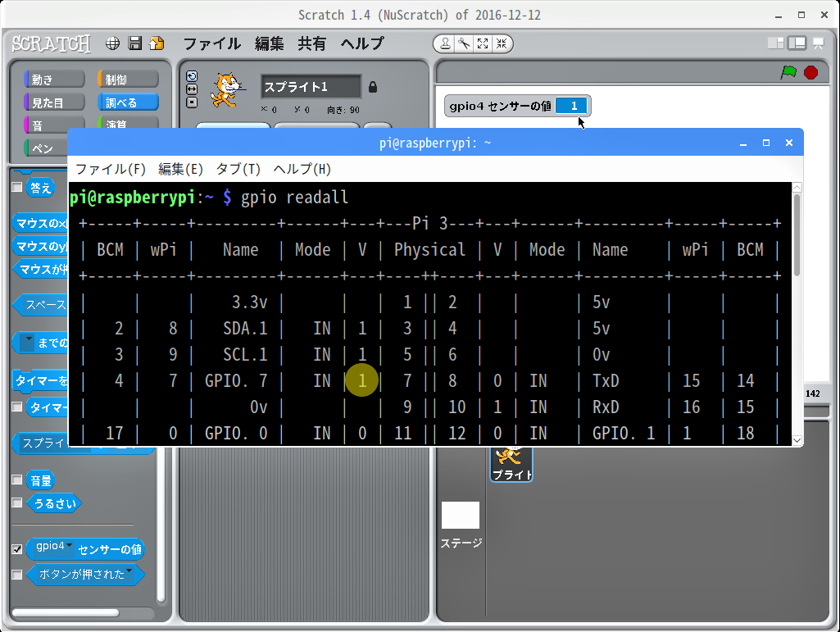Screen dimensions: 840x632
Task: Click terminal scrollbar down arrow
Action: (797, 440)
